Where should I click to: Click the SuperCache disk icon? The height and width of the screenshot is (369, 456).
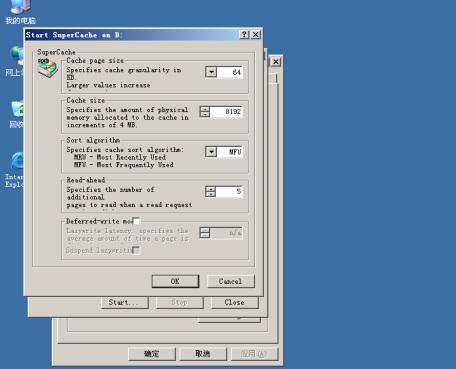47,68
